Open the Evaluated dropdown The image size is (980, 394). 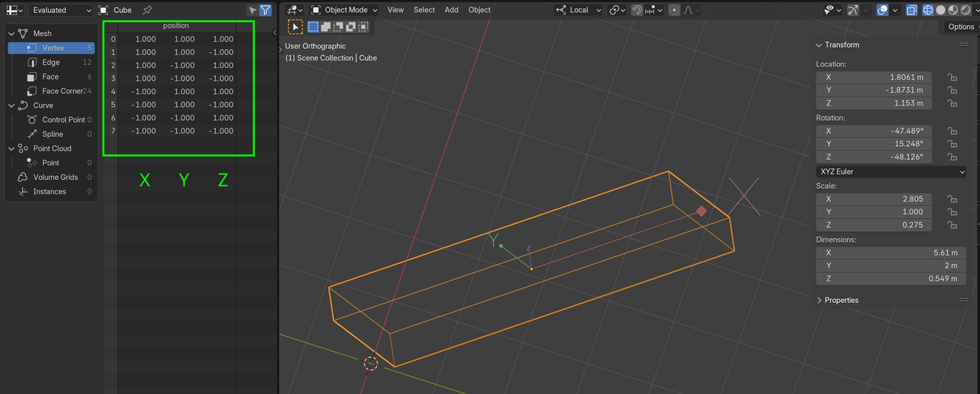click(61, 10)
